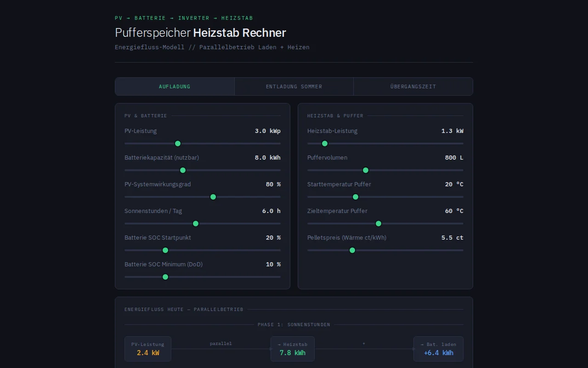The image size is (588, 368).
Task: Click the 5.5 ct Pelletspreis value
Action: click(452, 238)
